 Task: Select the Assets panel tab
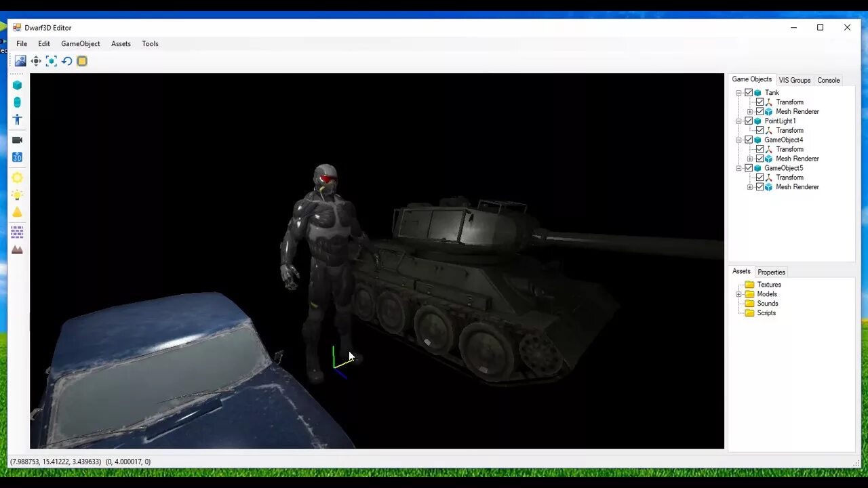point(741,271)
